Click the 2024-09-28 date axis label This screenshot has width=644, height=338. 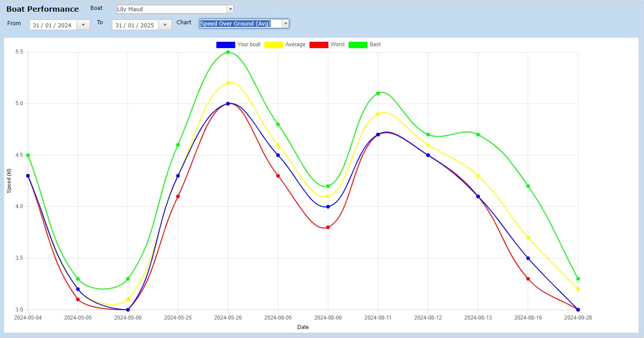pyautogui.click(x=578, y=317)
